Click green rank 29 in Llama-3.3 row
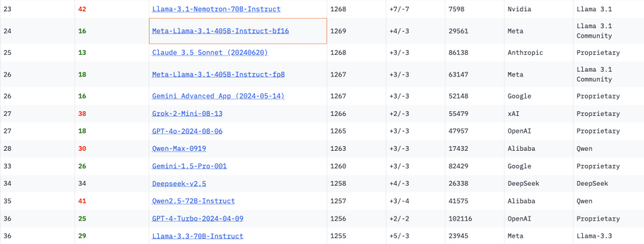 point(82,236)
